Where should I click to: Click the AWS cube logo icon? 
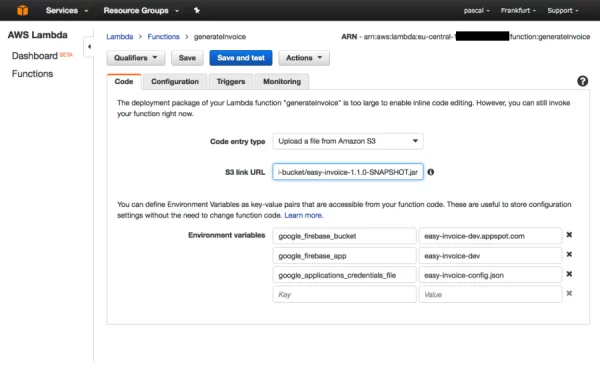[23, 10]
